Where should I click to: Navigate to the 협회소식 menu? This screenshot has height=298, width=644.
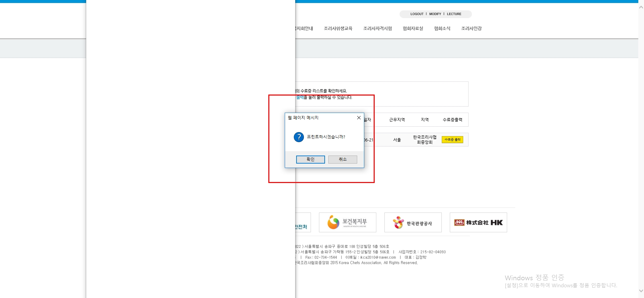pos(442,28)
